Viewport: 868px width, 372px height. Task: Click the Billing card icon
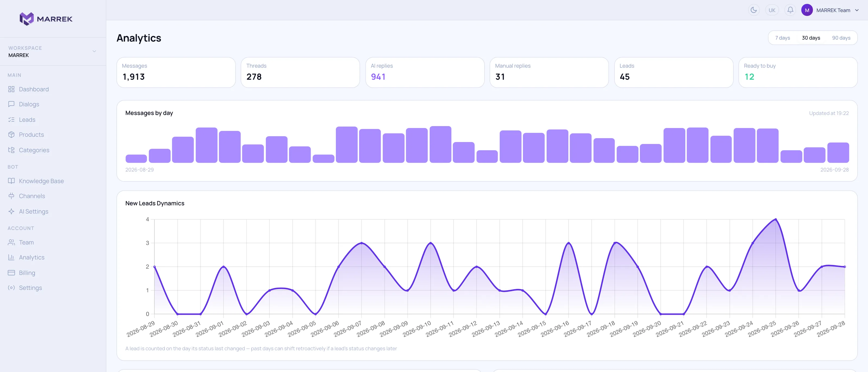point(11,272)
